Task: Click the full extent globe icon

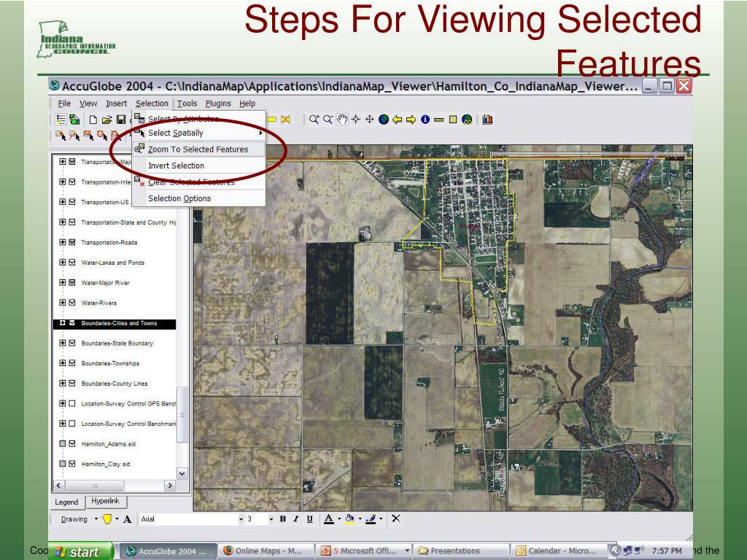Action: click(x=384, y=120)
